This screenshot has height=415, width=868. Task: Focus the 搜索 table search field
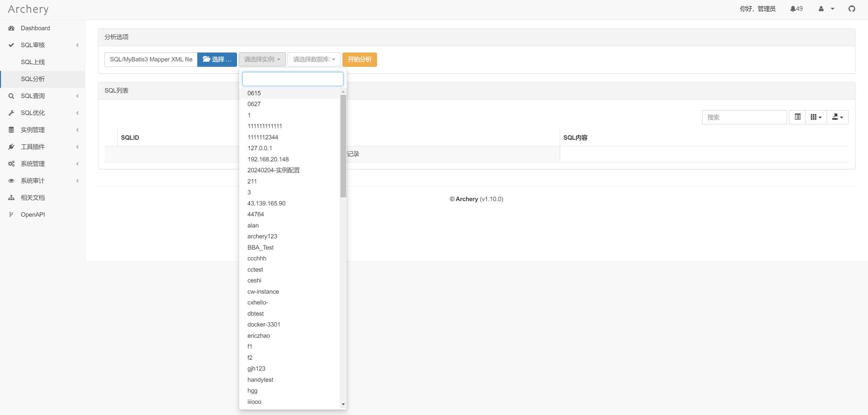pyautogui.click(x=744, y=117)
